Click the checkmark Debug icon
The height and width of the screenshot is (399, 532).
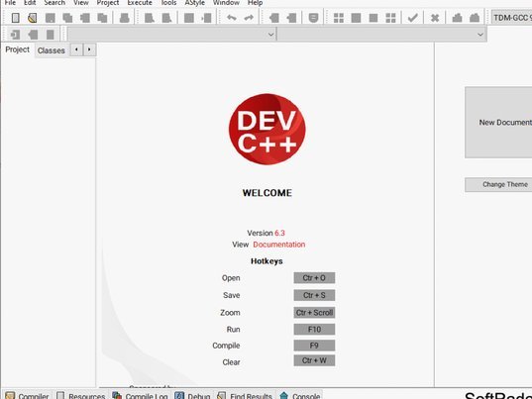(x=412, y=18)
